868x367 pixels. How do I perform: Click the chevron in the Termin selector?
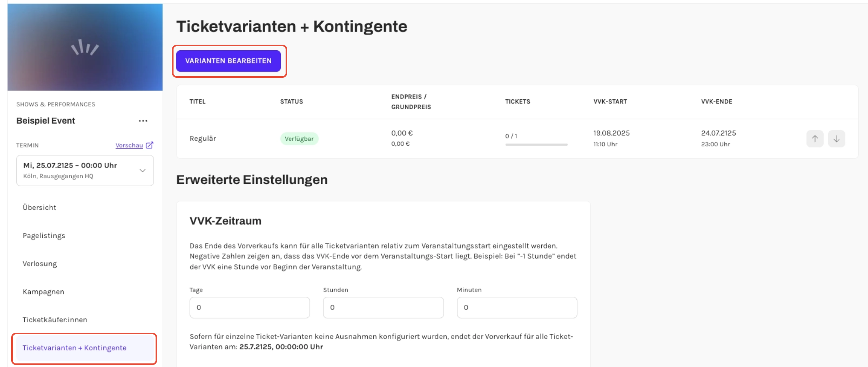(x=142, y=170)
